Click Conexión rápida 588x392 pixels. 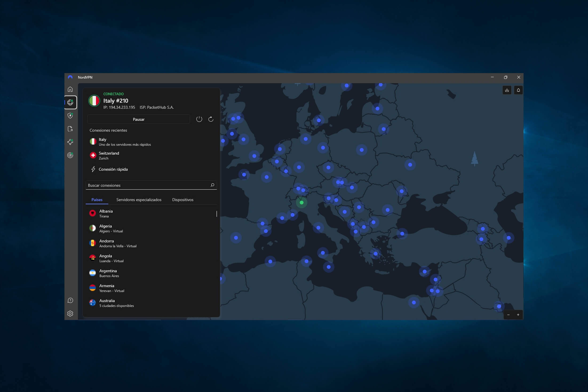click(x=113, y=169)
